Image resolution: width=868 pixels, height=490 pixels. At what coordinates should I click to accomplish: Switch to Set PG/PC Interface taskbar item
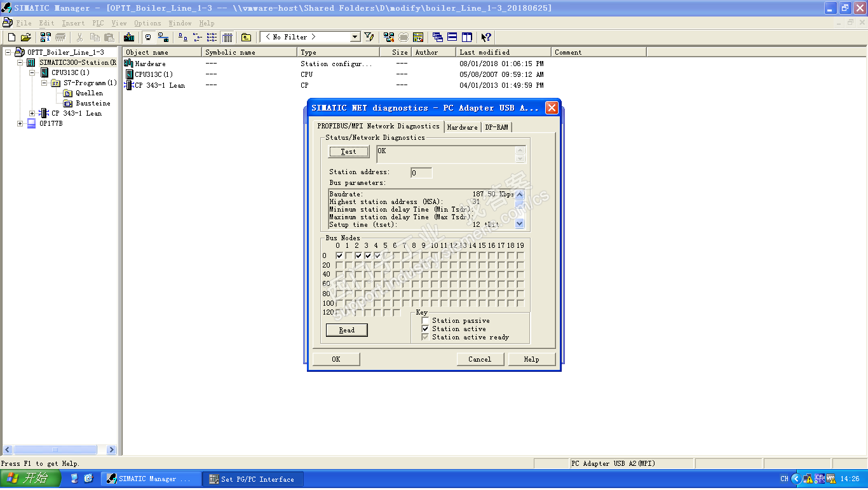point(253,479)
